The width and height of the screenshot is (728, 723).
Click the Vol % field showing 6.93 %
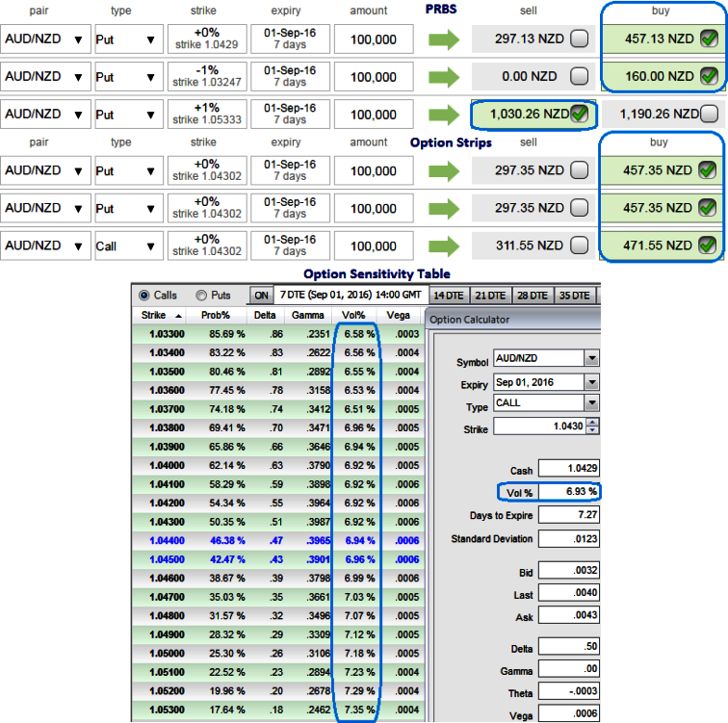[x=569, y=491]
